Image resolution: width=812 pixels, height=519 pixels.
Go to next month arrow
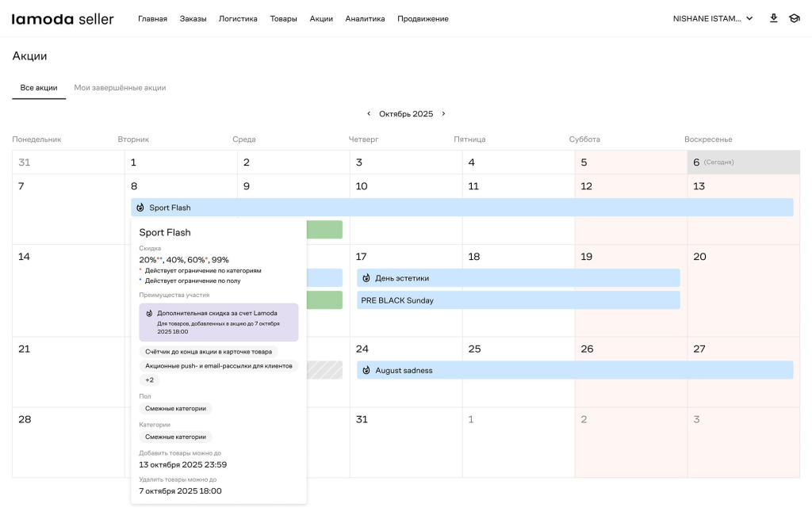(443, 114)
